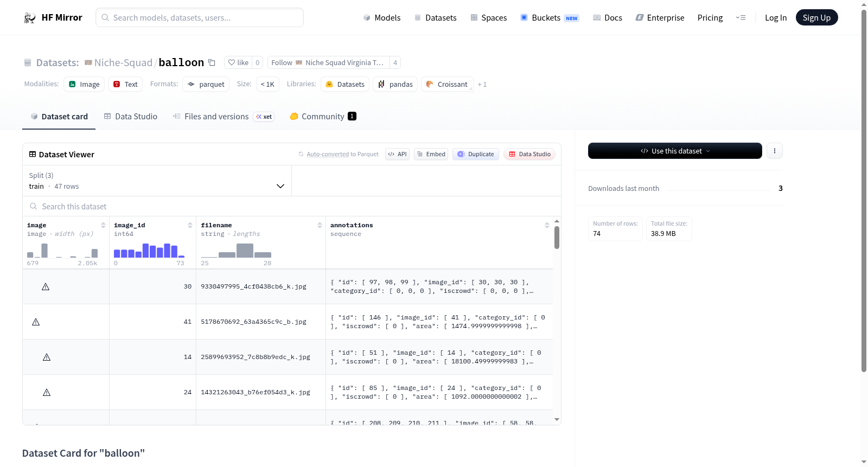868x467 pixels.
Task: Click image warning icon in row 14
Action: pyautogui.click(x=47, y=357)
